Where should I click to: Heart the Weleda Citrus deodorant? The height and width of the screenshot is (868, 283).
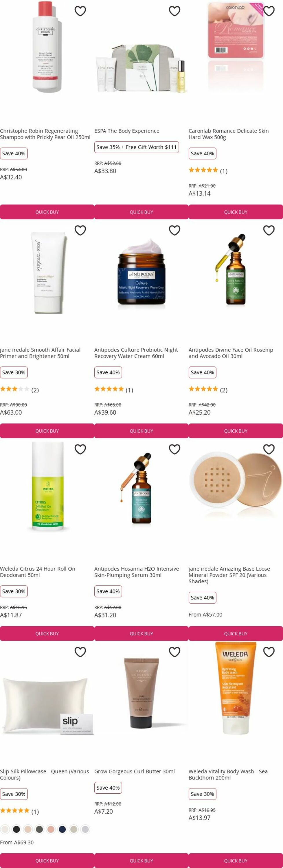(x=80, y=449)
